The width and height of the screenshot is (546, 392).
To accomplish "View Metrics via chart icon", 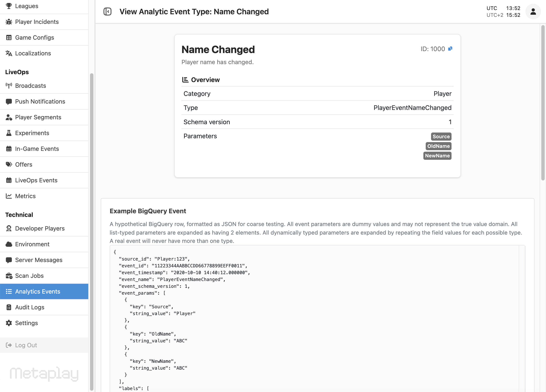I will pyautogui.click(x=9, y=196).
